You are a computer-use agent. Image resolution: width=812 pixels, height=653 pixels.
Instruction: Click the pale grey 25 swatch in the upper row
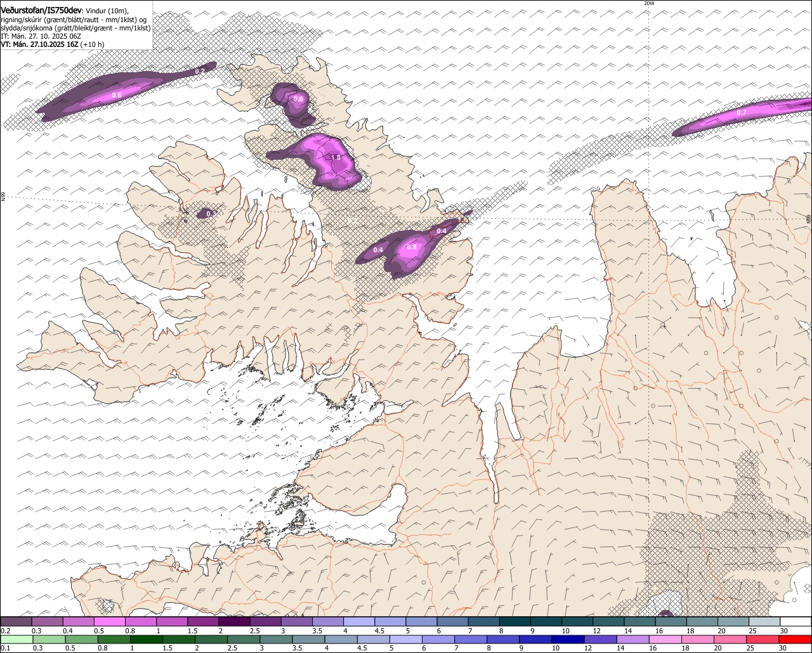pos(764,622)
